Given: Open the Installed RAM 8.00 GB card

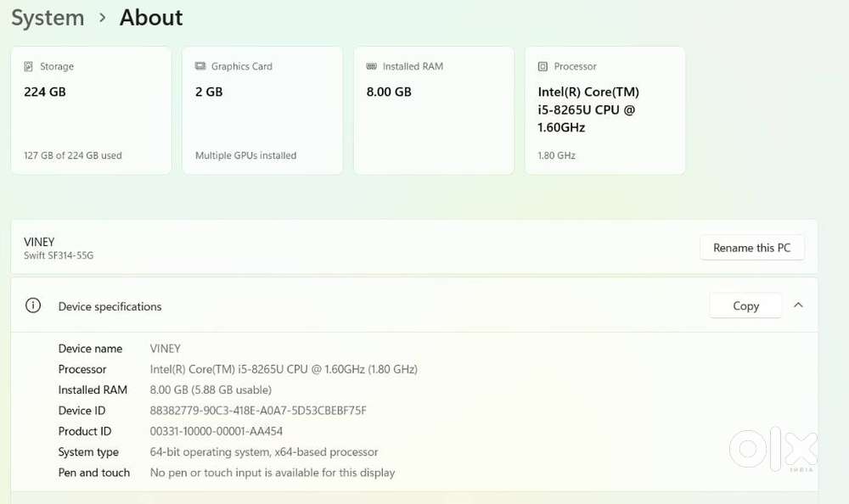Looking at the screenshot, I should coord(433,110).
